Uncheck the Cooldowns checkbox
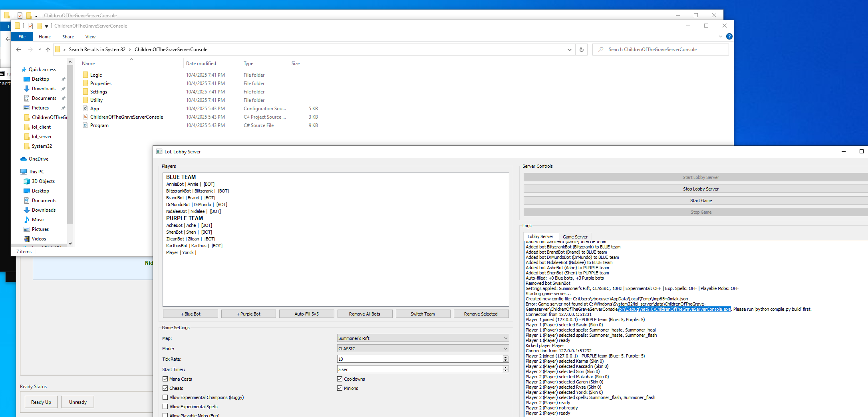 point(340,379)
